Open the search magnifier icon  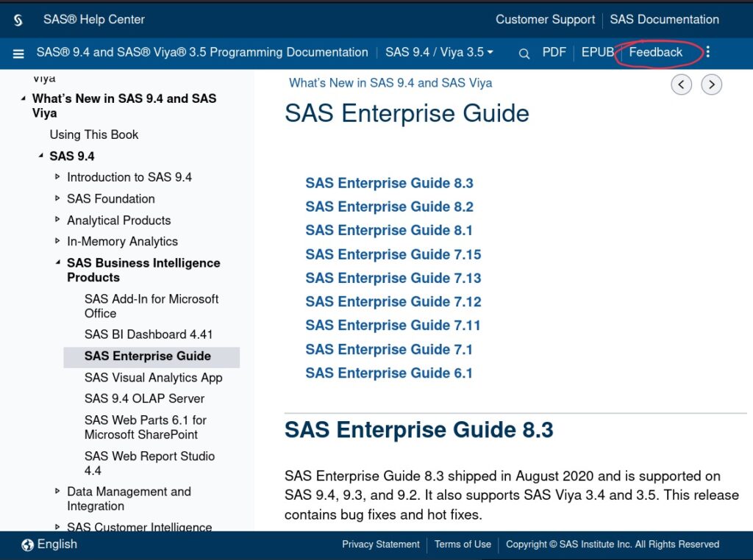[x=524, y=54]
